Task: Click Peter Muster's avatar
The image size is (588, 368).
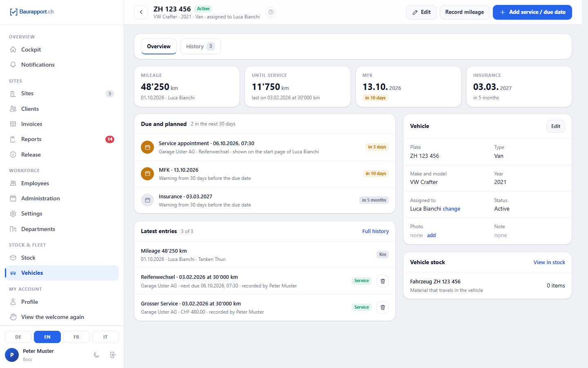Action: [12, 355]
